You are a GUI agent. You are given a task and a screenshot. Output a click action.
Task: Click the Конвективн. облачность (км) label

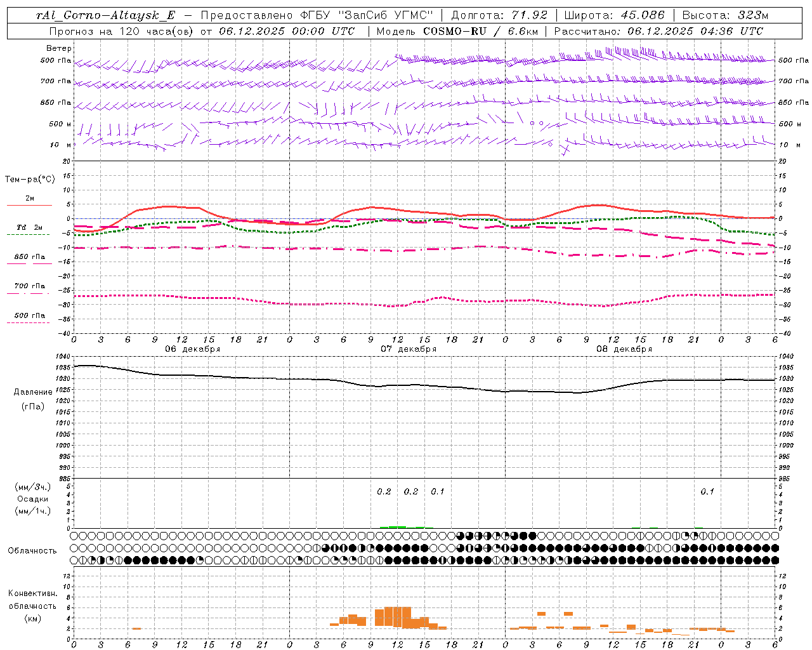(x=32, y=606)
